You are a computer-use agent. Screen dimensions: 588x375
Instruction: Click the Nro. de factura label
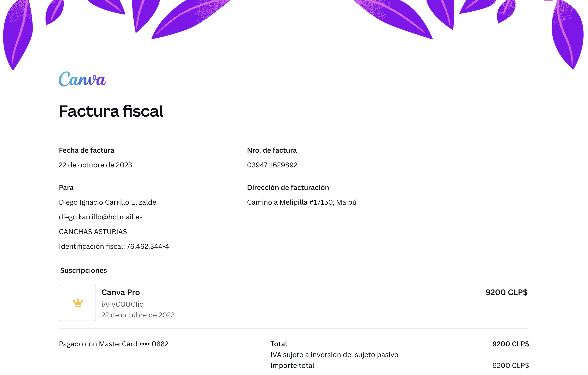coord(272,150)
